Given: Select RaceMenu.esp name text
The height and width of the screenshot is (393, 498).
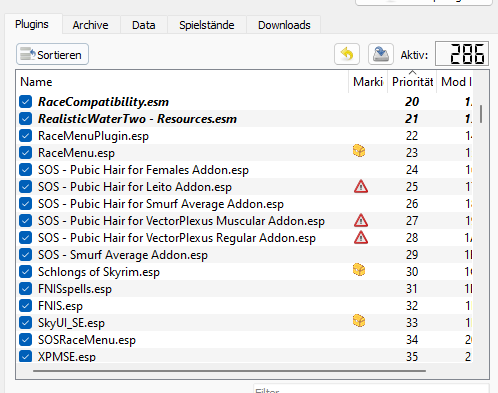Looking at the screenshot, I should 76,153.
